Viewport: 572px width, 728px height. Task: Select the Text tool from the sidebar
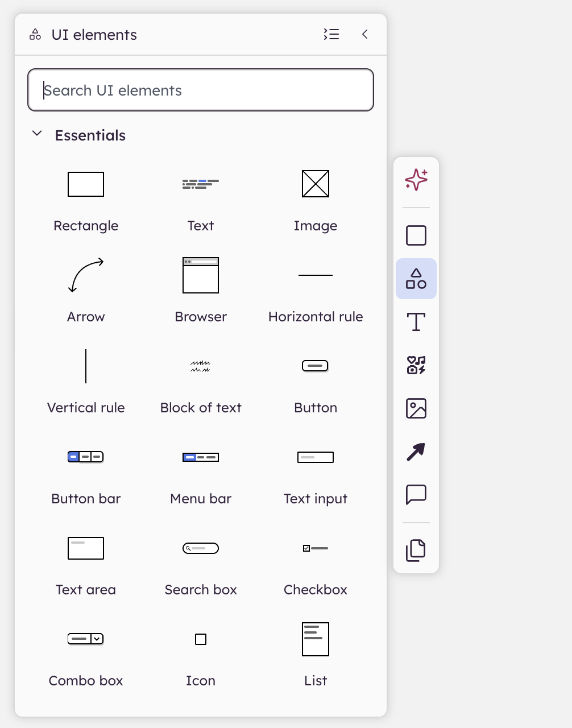(416, 321)
